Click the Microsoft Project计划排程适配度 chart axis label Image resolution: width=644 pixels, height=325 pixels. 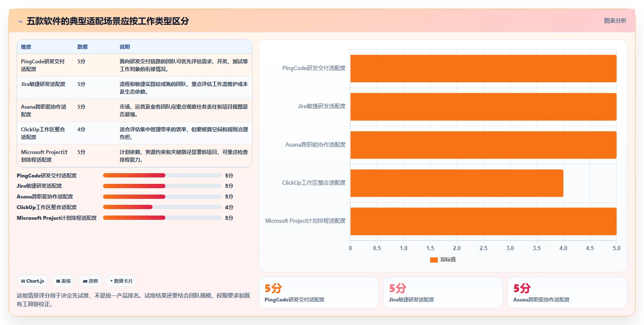(306, 221)
